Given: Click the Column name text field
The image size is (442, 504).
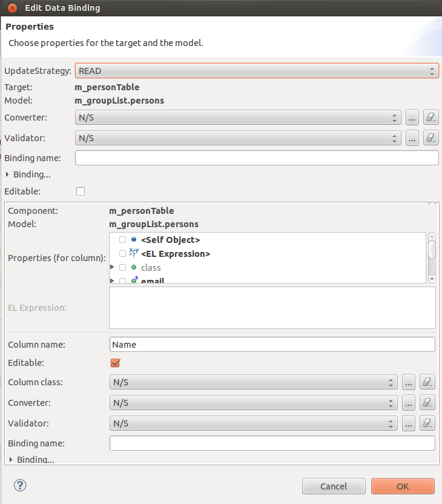Looking at the screenshot, I should pos(272,344).
